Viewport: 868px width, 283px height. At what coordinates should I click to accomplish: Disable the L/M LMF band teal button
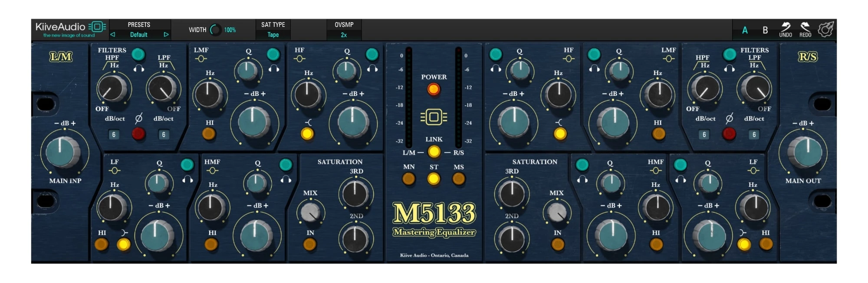(x=273, y=54)
